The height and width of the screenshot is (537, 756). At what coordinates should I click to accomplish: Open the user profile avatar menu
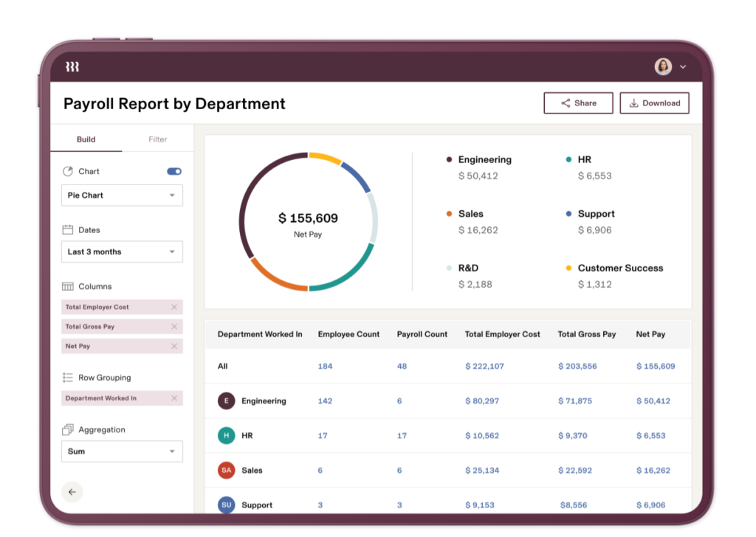(x=663, y=66)
